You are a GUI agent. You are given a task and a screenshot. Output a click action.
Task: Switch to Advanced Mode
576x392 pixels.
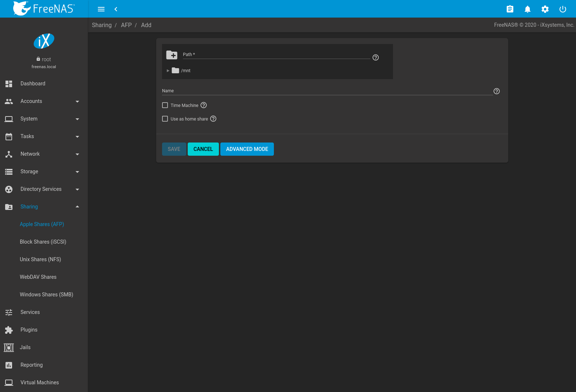coord(247,149)
